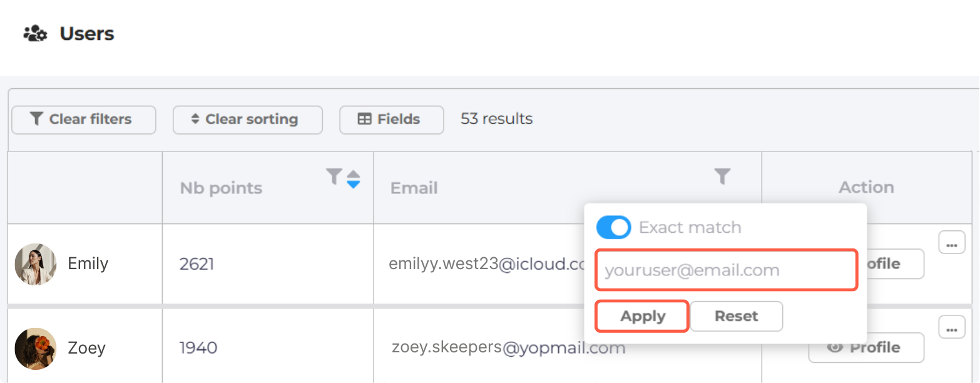Screen dimensions: 980x383
Task: Click the Clear filters button
Action: [x=83, y=120]
